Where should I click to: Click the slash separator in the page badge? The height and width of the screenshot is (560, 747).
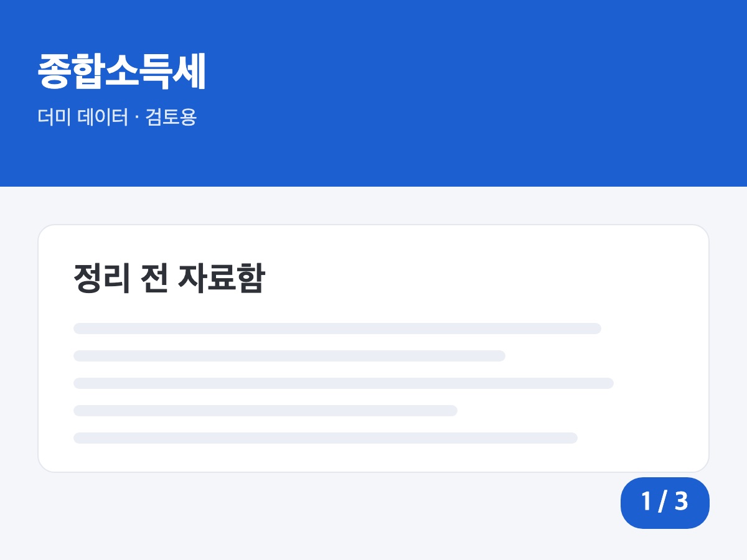point(662,502)
